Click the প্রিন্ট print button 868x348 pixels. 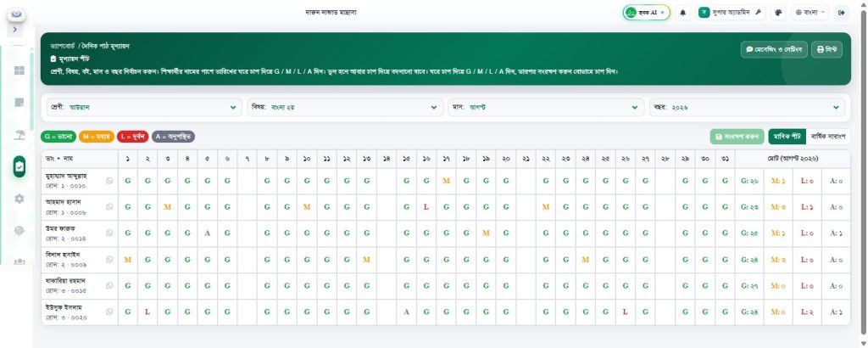point(826,49)
